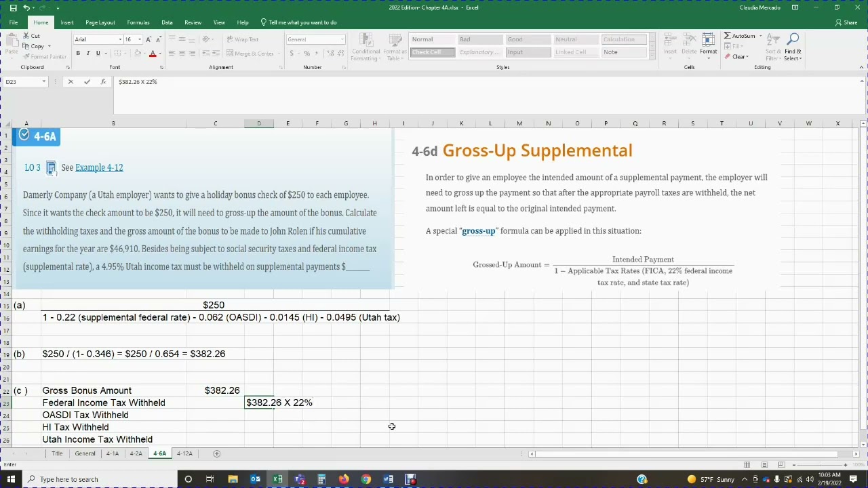Click the Align Right icon
Screen dimensions: 868x488
click(x=192, y=54)
